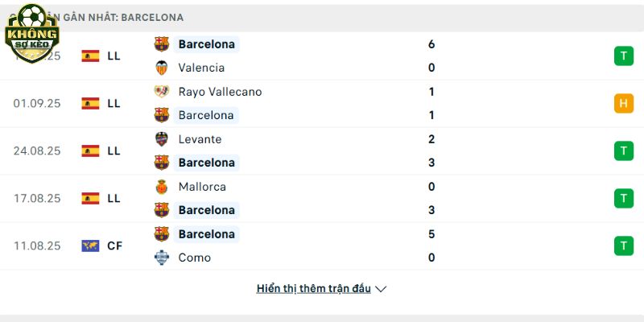Click the Barcelona crest in the Valencia match
644x322 pixels.
coord(162,44)
